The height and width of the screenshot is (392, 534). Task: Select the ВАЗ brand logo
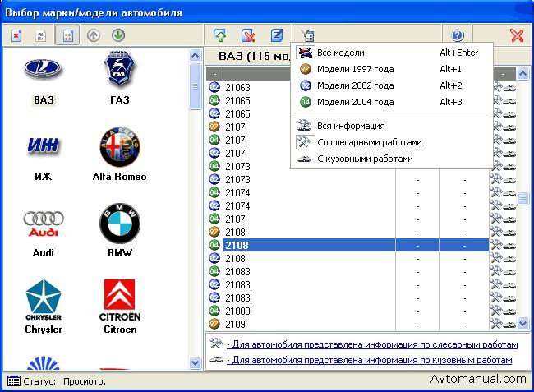[x=43, y=69]
